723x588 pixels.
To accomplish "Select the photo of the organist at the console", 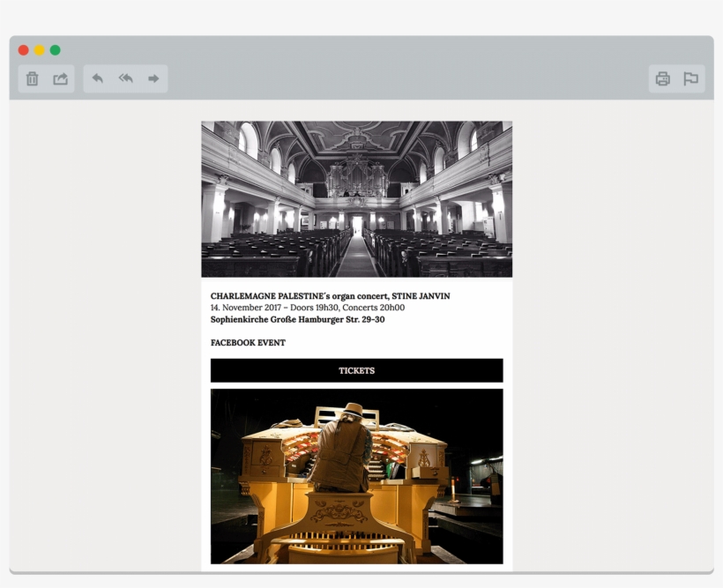I will [x=356, y=476].
